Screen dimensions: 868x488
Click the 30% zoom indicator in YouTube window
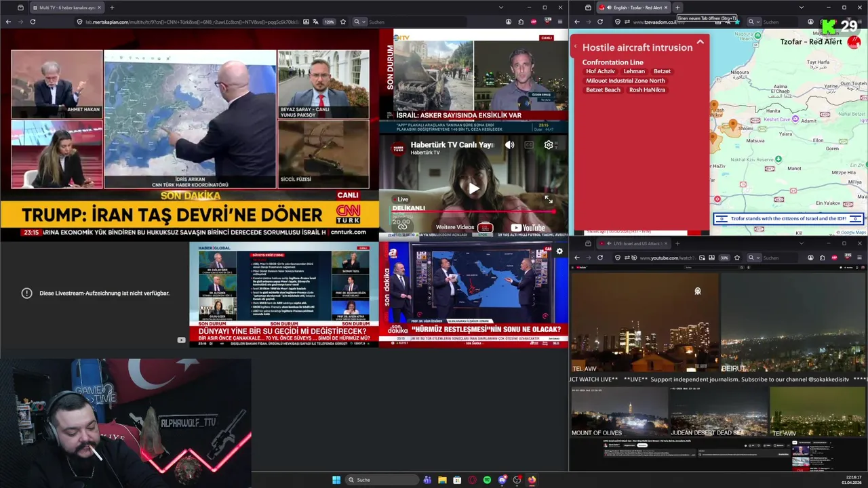click(724, 258)
